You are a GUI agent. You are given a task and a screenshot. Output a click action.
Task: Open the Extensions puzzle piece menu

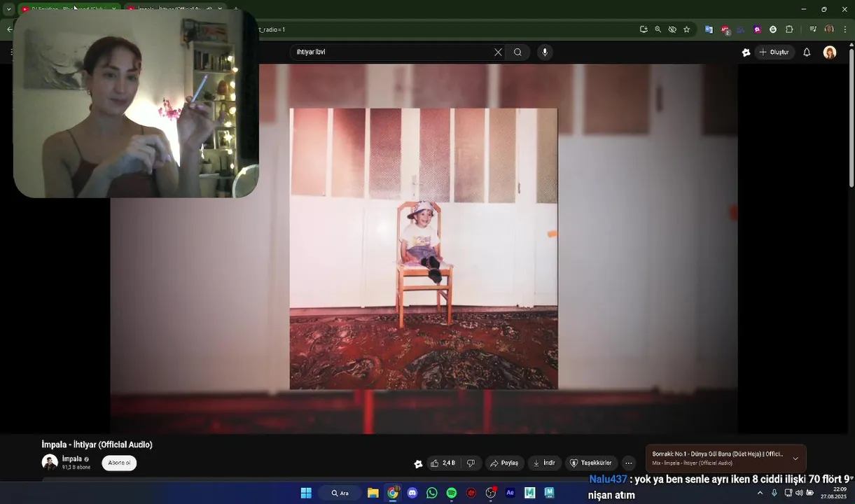(789, 29)
